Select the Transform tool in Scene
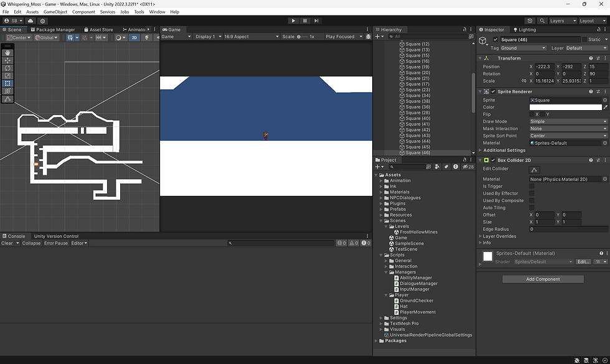Image resolution: width=610 pixels, height=364 pixels. (7, 91)
